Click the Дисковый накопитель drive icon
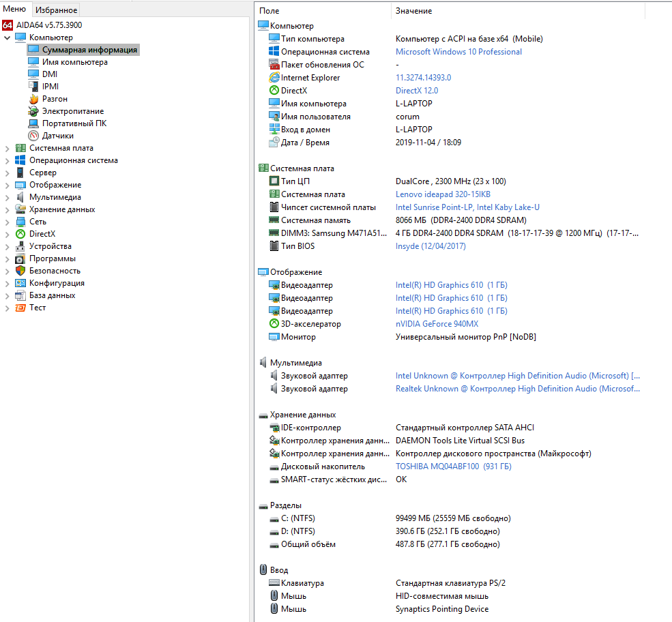672x622 pixels. 274,467
